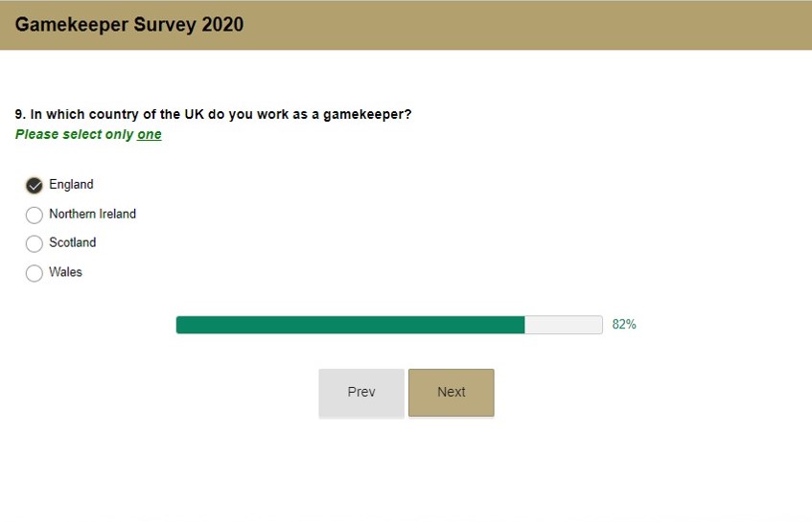Click the question 9 heading text
This screenshot has height=522, width=812.
[213, 114]
